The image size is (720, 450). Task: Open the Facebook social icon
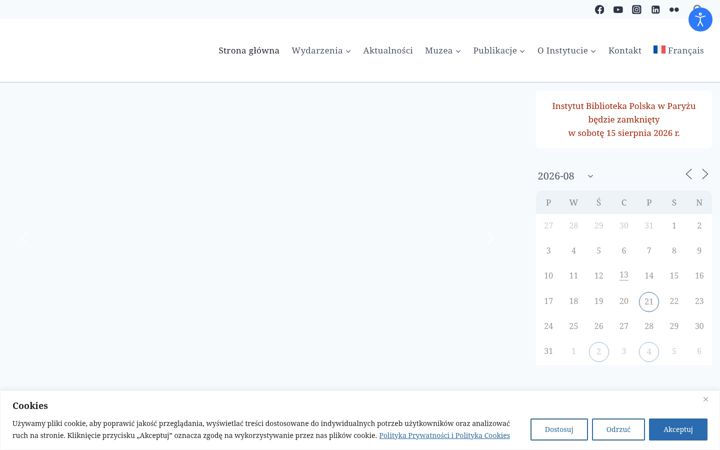coord(599,10)
